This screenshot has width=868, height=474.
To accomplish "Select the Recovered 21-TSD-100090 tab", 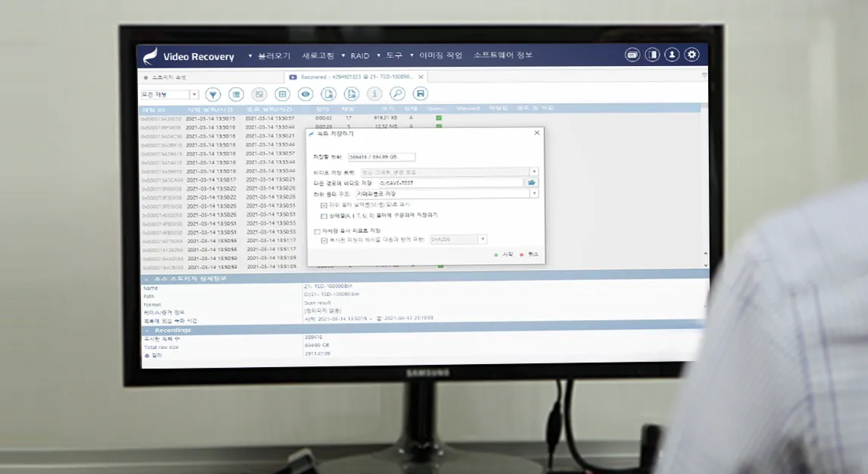I will 355,77.
